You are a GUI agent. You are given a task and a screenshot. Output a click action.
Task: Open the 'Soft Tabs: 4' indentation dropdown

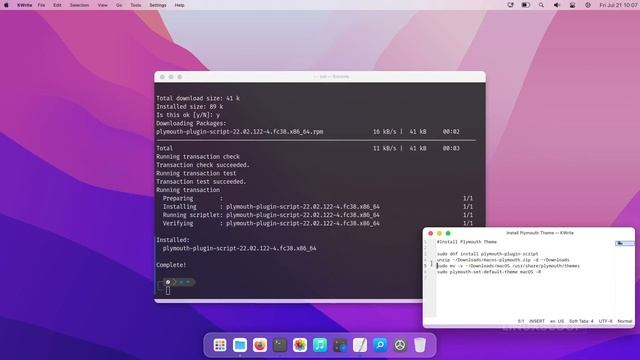pos(581,321)
